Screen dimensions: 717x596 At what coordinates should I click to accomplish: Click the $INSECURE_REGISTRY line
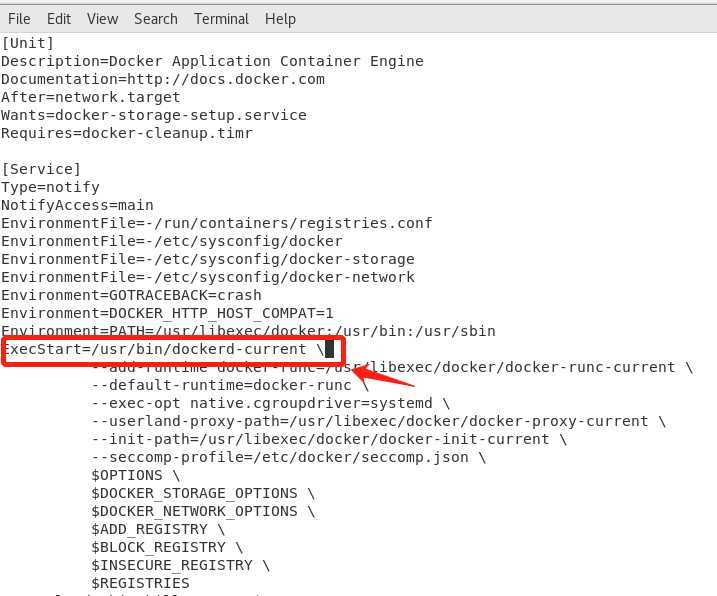click(x=181, y=566)
